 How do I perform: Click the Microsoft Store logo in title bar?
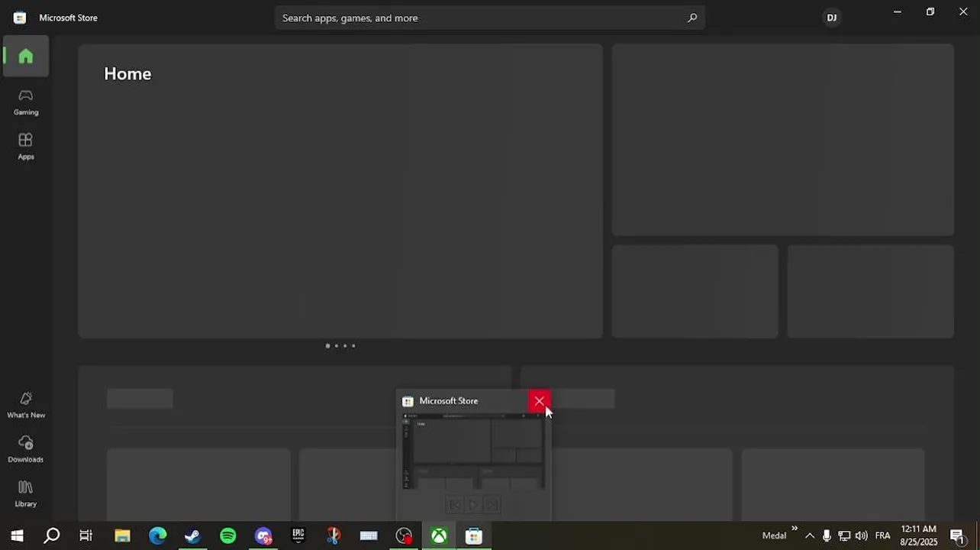click(x=20, y=18)
